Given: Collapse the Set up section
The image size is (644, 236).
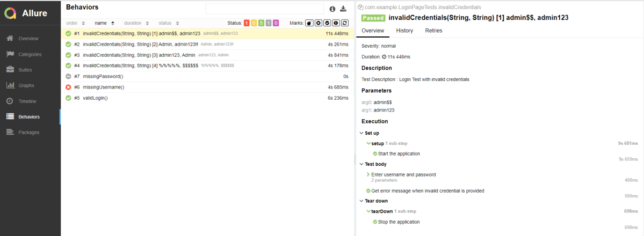Looking at the screenshot, I should pyautogui.click(x=361, y=132).
